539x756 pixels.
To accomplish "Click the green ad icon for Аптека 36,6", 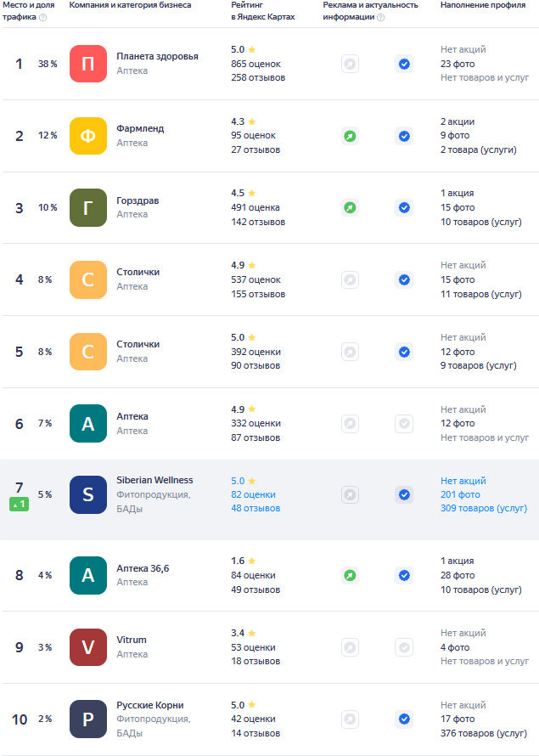I will click(x=351, y=575).
